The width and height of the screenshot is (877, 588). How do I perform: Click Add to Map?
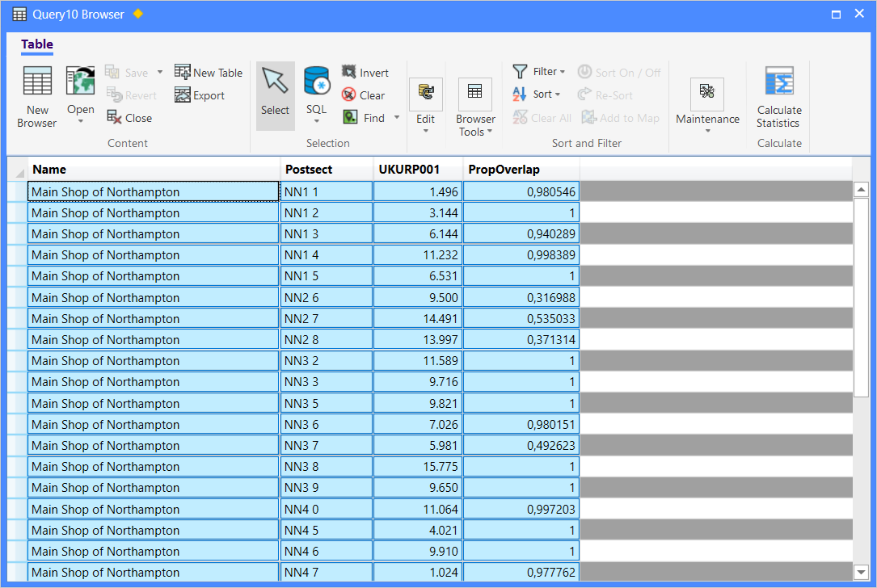(620, 117)
